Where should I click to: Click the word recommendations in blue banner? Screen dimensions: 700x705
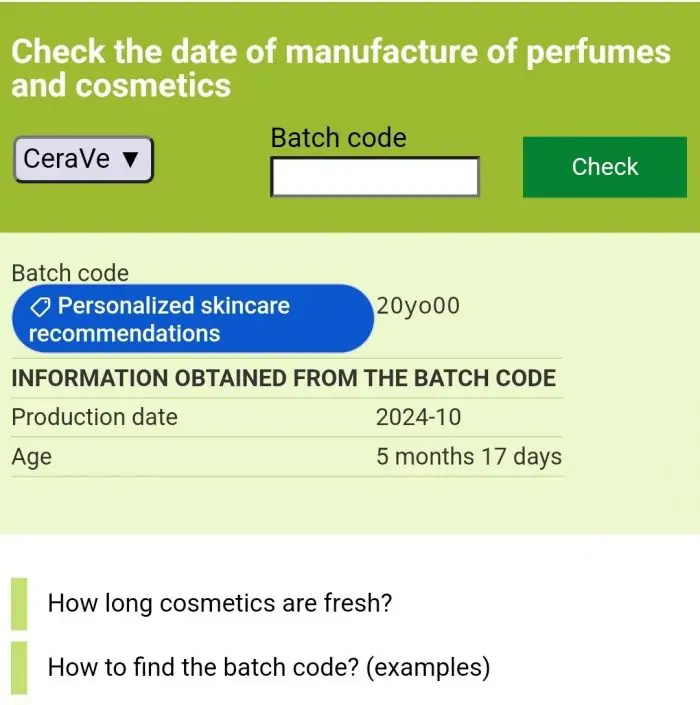125,334
